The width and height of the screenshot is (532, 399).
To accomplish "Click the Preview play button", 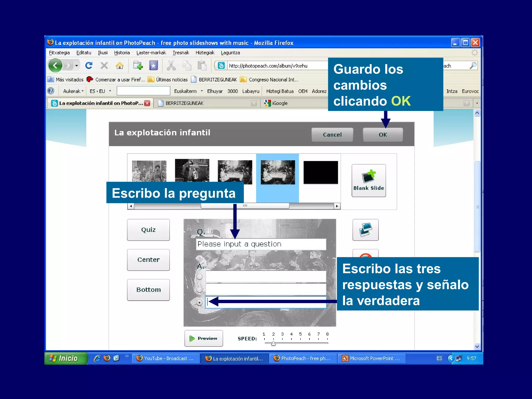I will point(204,338).
